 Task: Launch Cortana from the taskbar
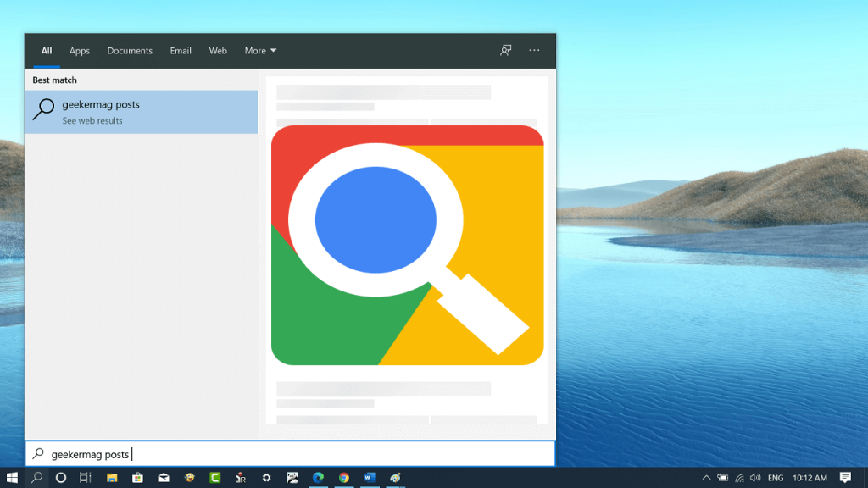(61, 478)
